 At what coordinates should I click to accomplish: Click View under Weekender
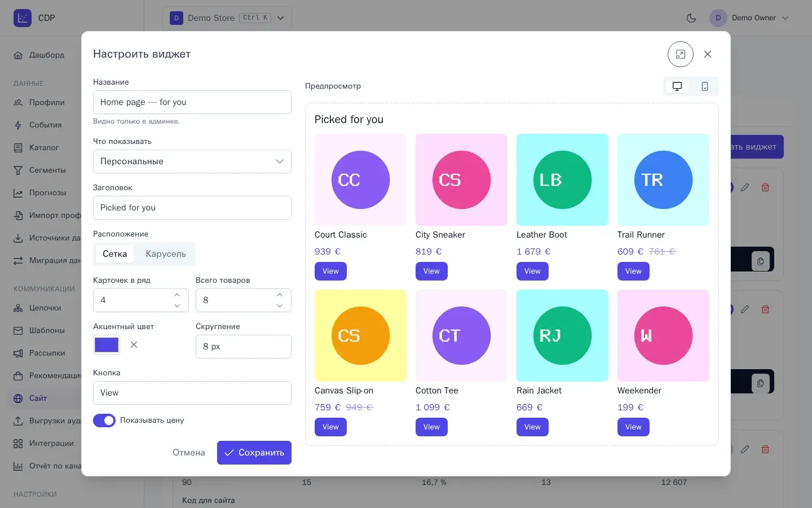coord(633,427)
